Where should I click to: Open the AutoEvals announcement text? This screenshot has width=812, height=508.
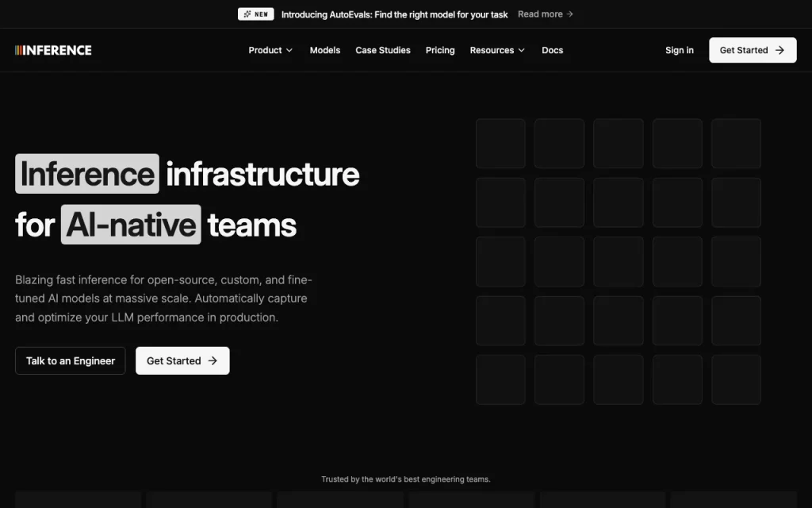[394, 14]
